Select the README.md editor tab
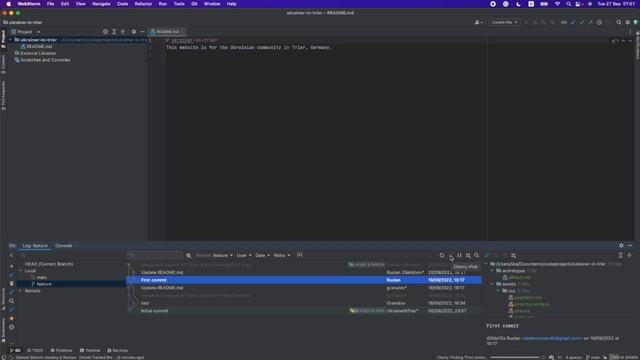Image resolution: width=640 pixels, height=360 pixels. pos(167,32)
